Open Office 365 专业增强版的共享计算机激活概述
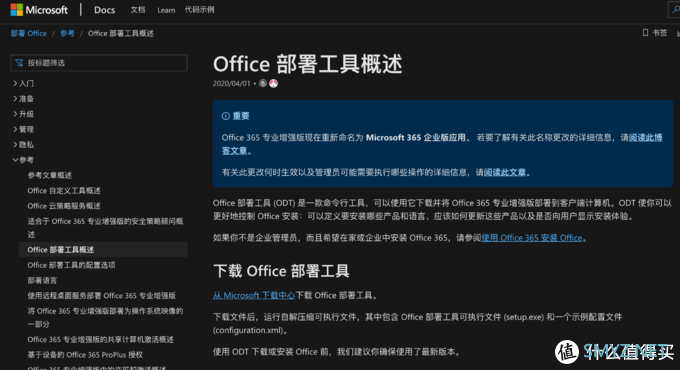680x370 pixels. tap(100, 339)
